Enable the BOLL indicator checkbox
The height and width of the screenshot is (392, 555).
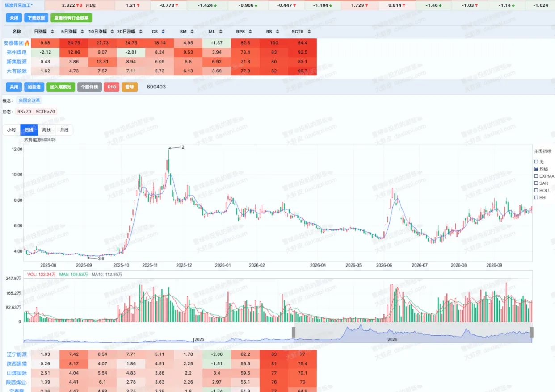pos(536,190)
